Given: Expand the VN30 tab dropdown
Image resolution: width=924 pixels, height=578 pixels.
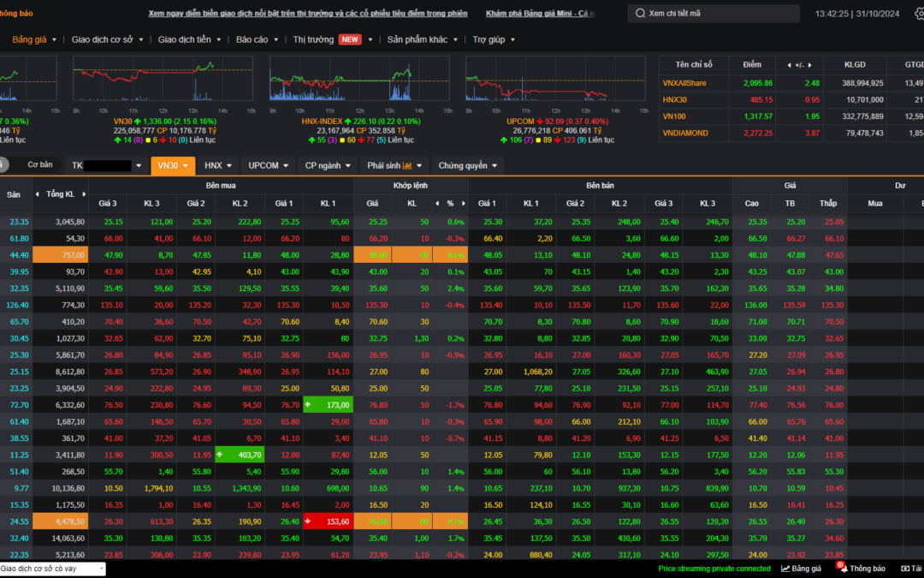Looking at the screenshot, I should pos(185,166).
